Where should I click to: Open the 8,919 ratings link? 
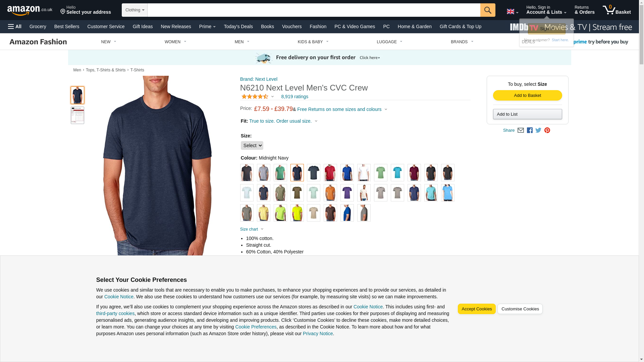(294, 97)
